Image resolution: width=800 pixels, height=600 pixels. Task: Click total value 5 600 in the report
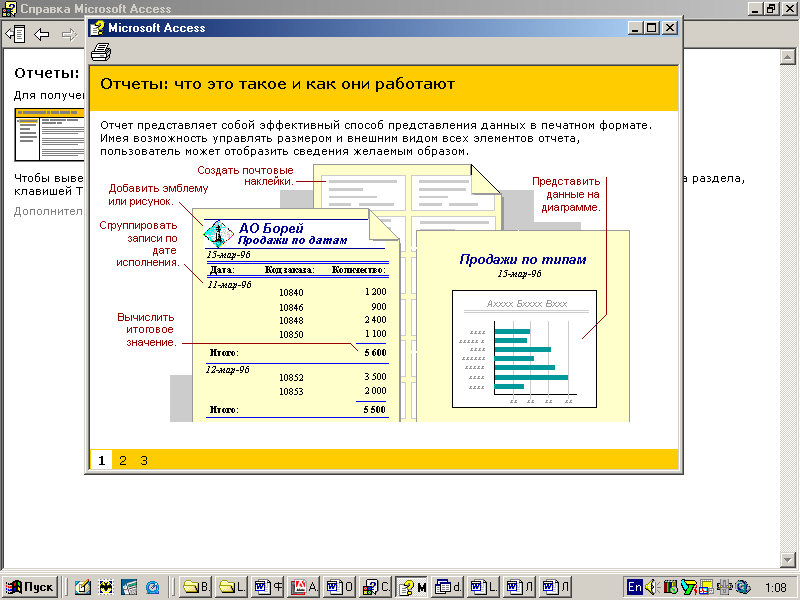[376, 353]
